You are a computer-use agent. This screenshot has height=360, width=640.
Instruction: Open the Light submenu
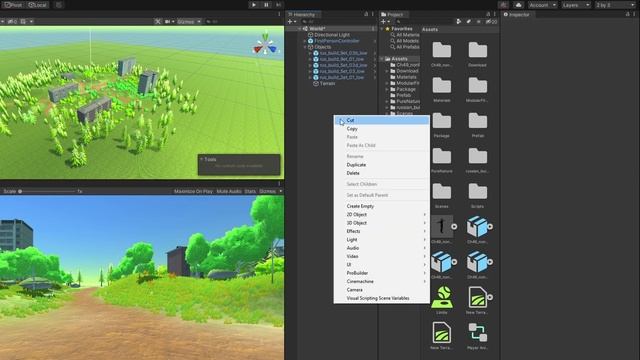[382, 240]
